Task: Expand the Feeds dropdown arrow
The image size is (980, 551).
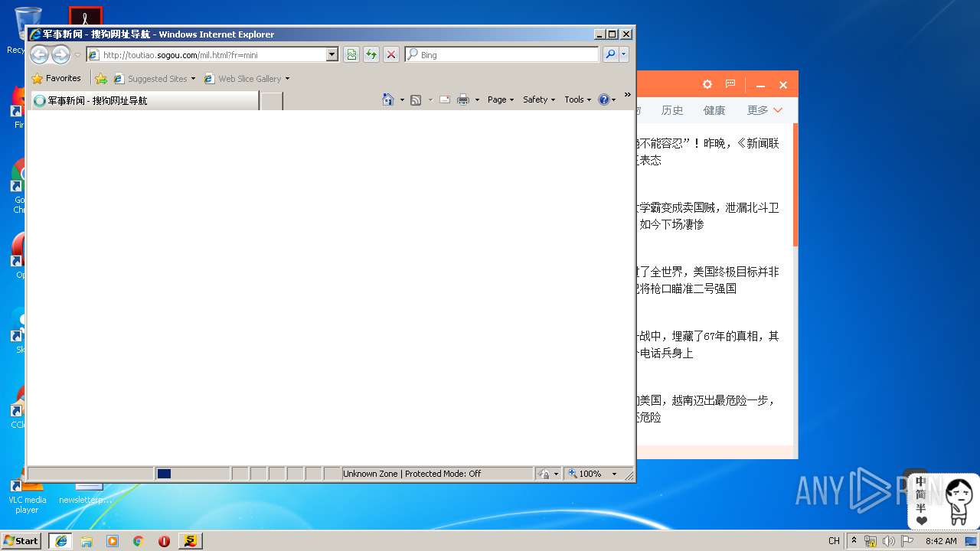Action: [x=430, y=99]
